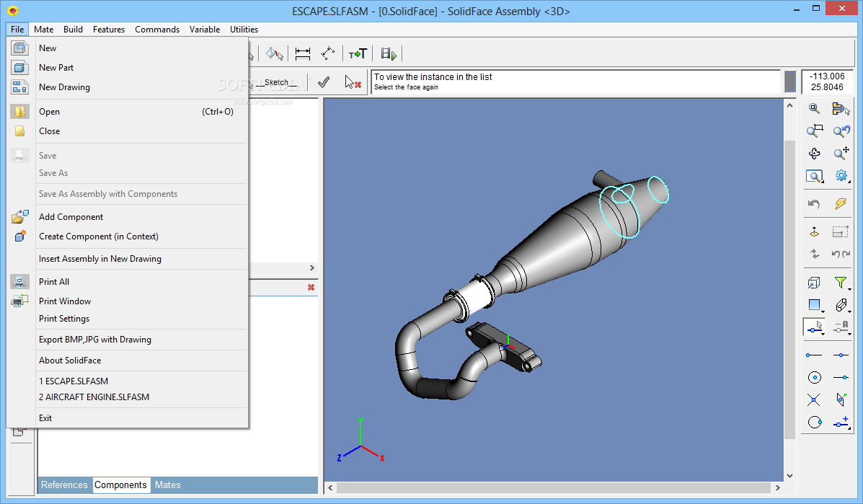Click the Sketch mode button
The width and height of the screenshot is (863, 504).
[x=276, y=82]
